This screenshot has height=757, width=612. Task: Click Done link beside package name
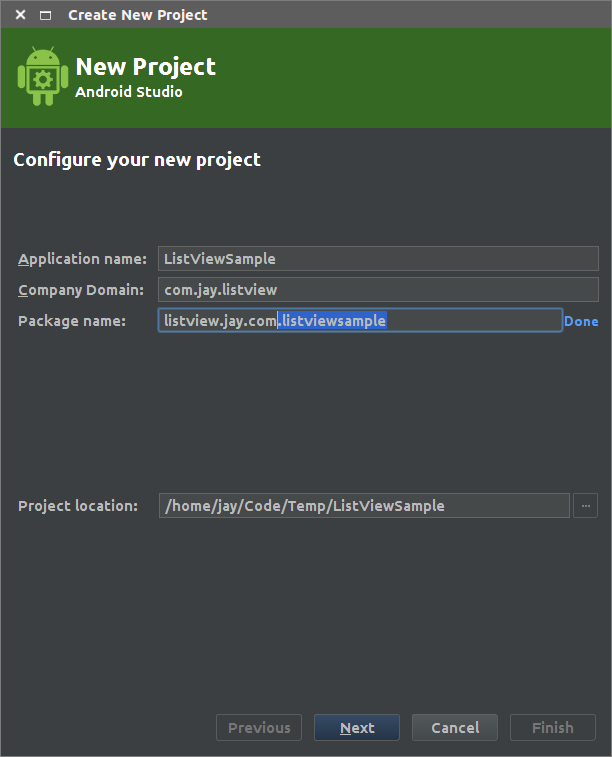coord(581,321)
